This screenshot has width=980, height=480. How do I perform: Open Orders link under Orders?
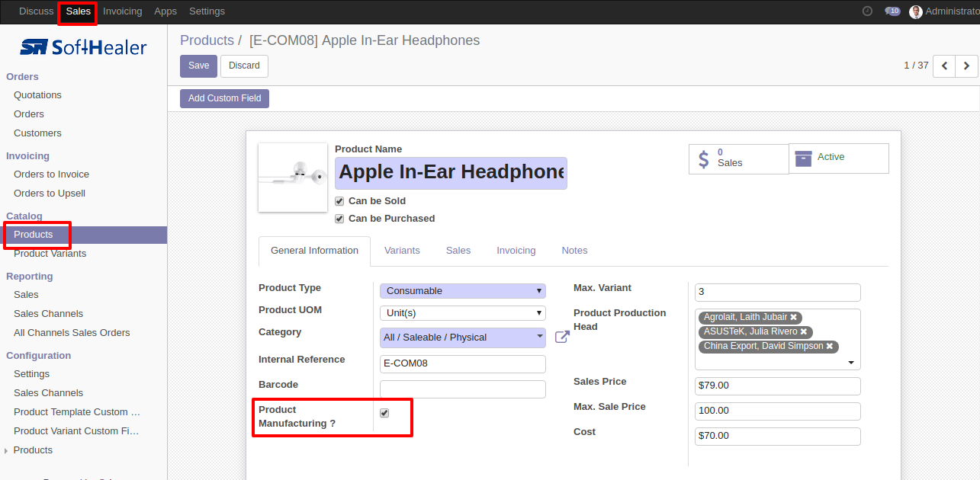point(29,114)
